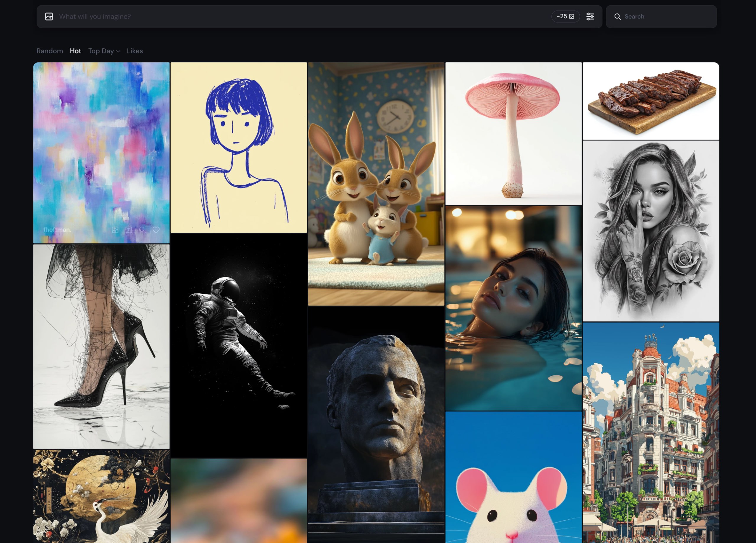The width and height of the screenshot is (756, 543).
Task: Click the image upload icon in prompt bar
Action: [x=49, y=17]
